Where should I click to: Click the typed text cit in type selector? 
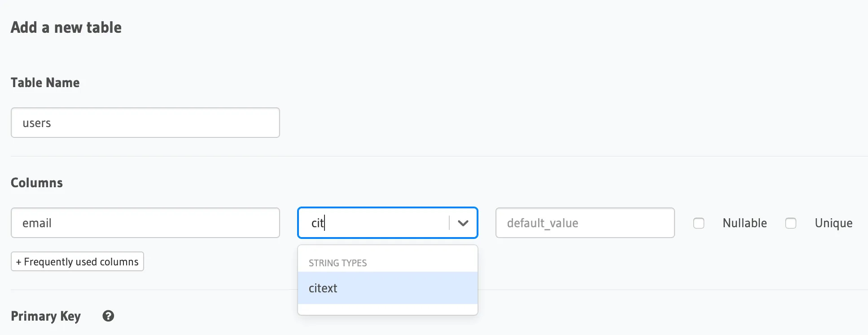317,223
